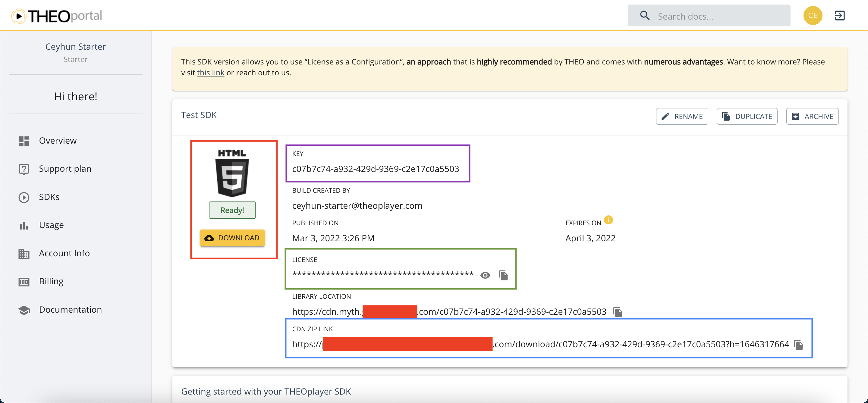
Task: Rename the Test SDK
Action: coord(682,116)
